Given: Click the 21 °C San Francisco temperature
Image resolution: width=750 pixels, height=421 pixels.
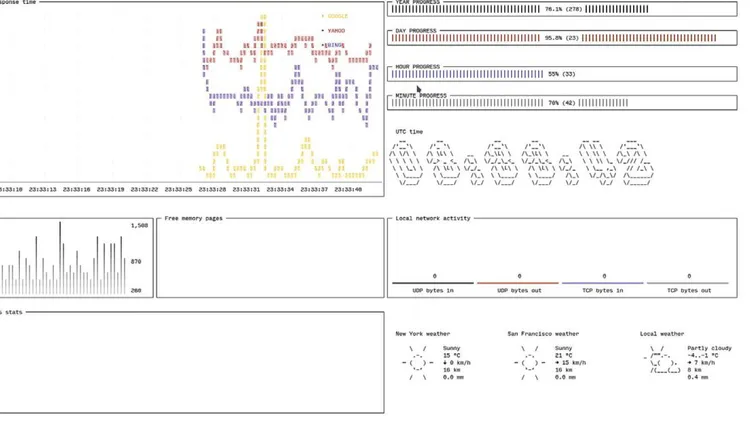Looking at the screenshot, I should coord(563,355).
